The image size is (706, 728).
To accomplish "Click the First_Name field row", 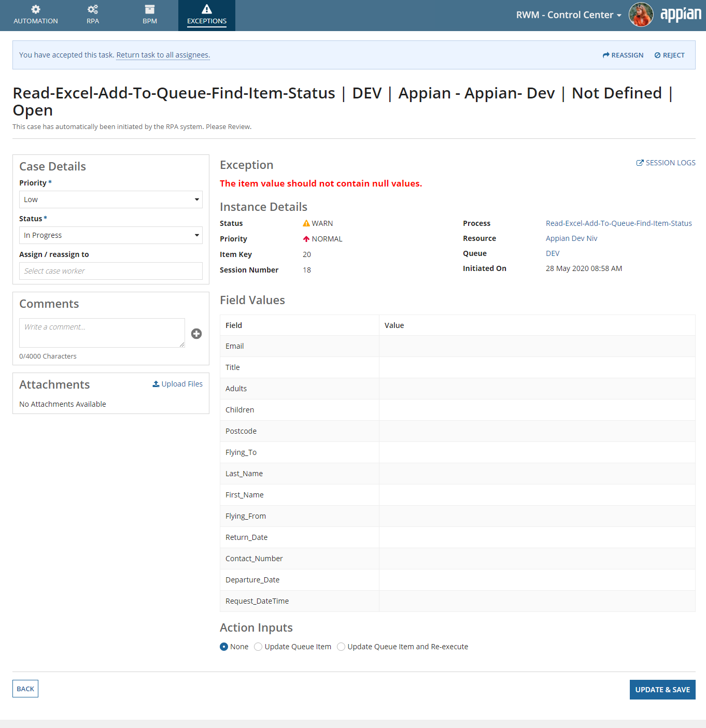I will pos(458,495).
